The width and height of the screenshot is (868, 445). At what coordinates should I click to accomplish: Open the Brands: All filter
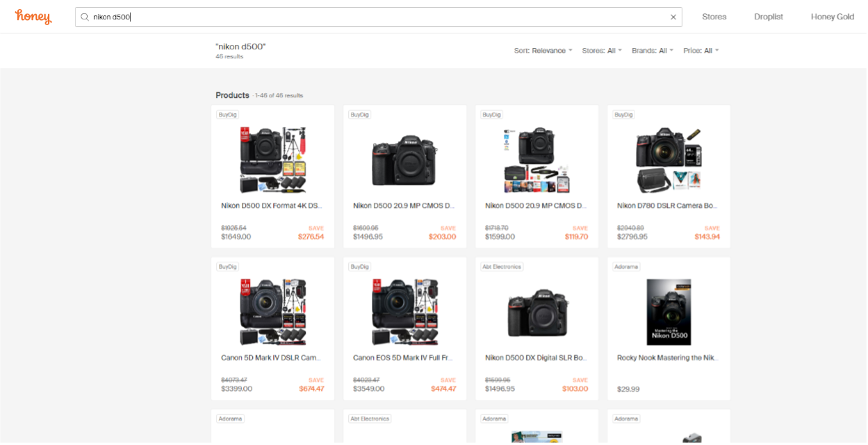click(x=653, y=51)
